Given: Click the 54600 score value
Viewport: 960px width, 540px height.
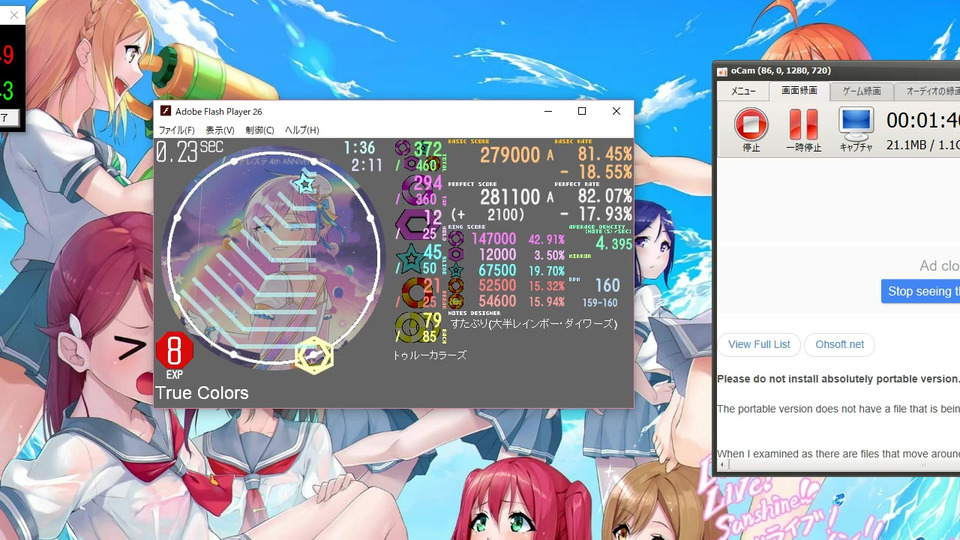Looking at the screenshot, I should 497,301.
